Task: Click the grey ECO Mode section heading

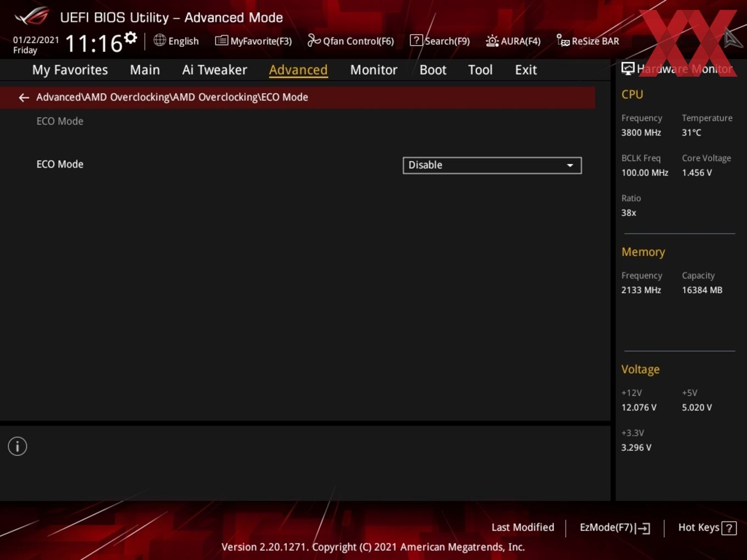Action: (60, 121)
